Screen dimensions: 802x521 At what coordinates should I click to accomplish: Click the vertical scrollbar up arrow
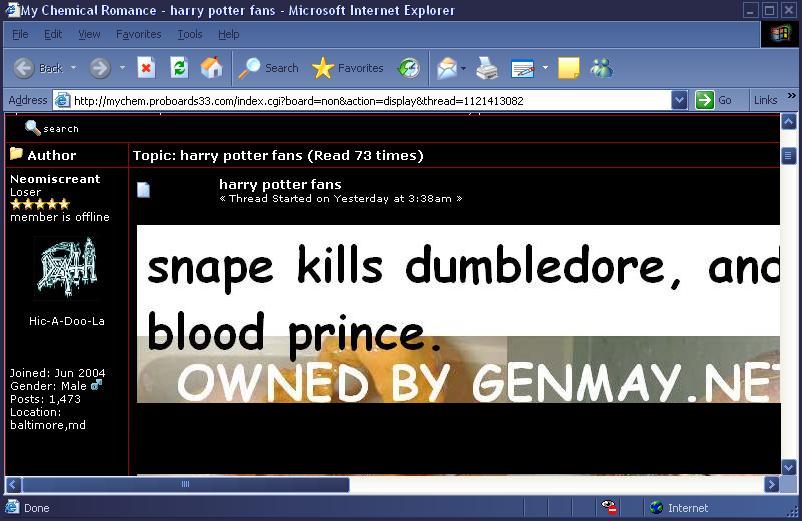[x=788, y=122]
